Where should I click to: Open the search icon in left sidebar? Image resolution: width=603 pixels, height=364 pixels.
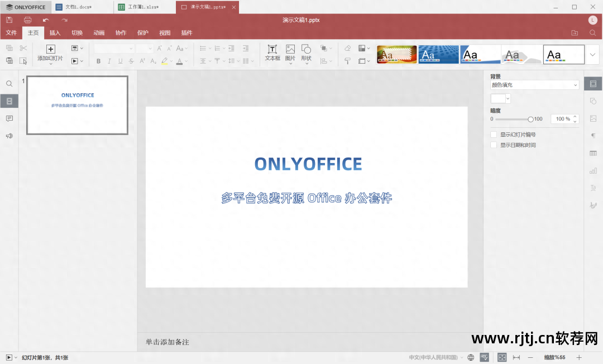pos(9,84)
